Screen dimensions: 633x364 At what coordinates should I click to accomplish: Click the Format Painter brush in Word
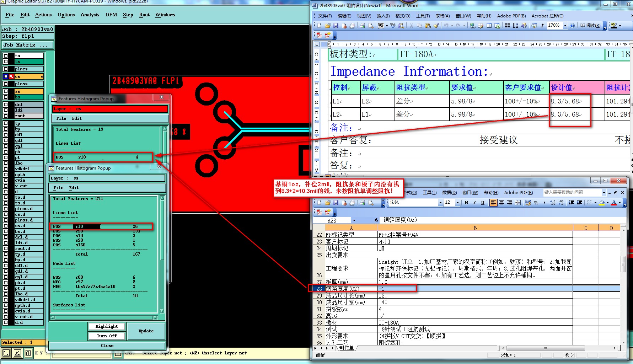(x=436, y=26)
